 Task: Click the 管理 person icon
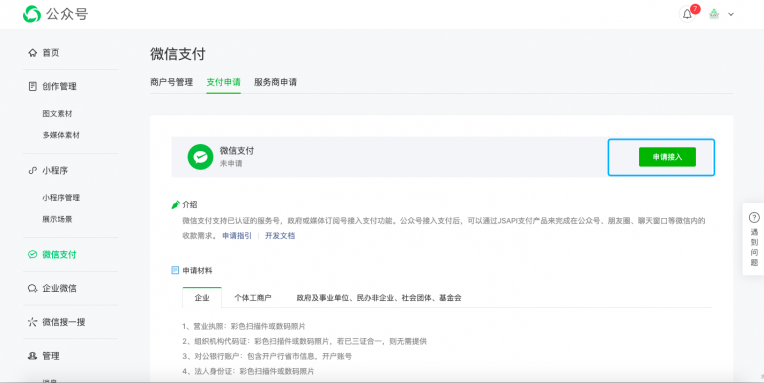pyautogui.click(x=32, y=356)
